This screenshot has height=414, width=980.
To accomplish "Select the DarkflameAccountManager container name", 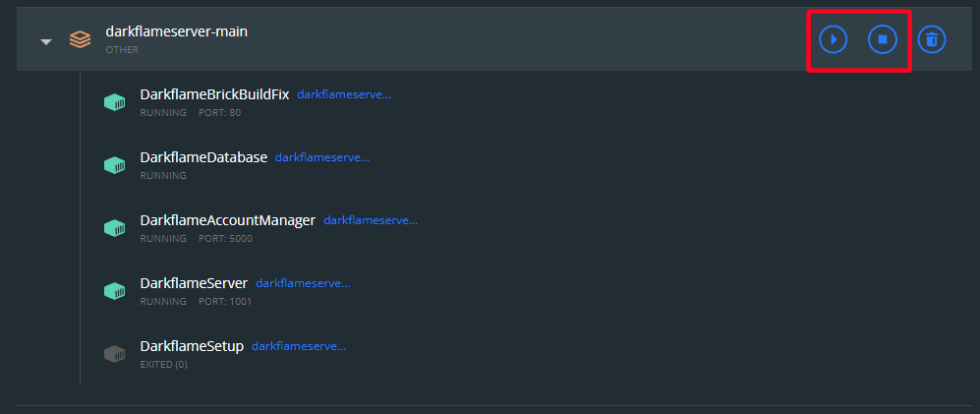I will click(x=227, y=220).
